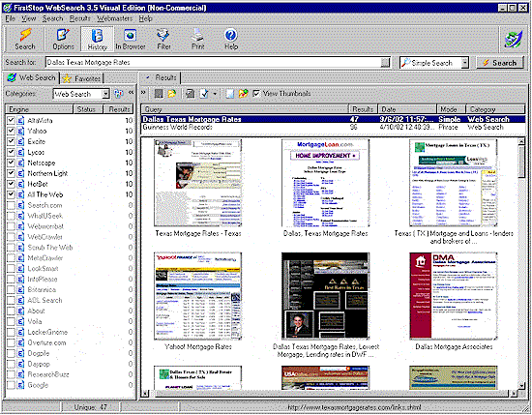Screen dimensions: 532x415
Task: Open the Simple Search mode dropdown
Action: point(465,63)
